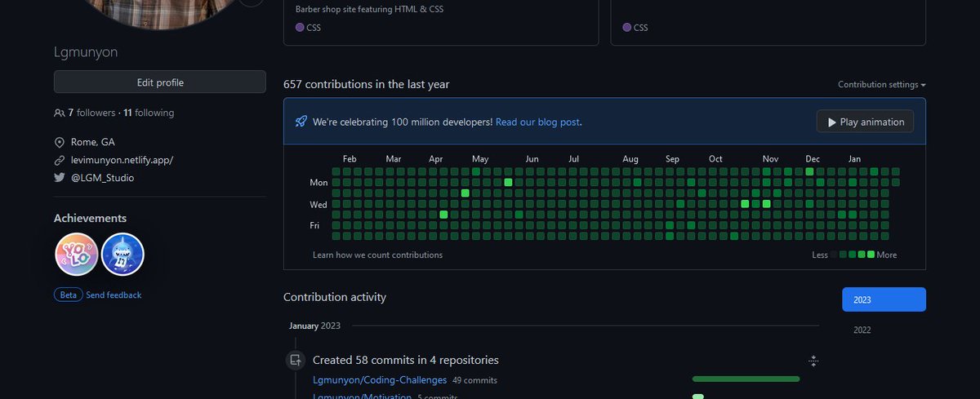Visit levimunyon.netlify.app website link
980x399 pixels.
tap(121, 160)
